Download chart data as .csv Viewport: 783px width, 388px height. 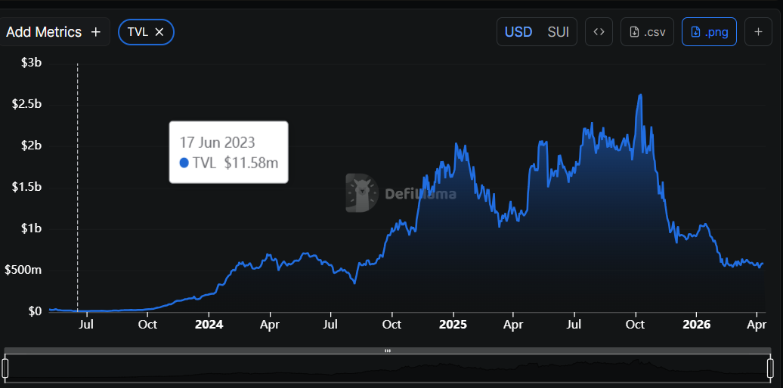pos(647,32)
